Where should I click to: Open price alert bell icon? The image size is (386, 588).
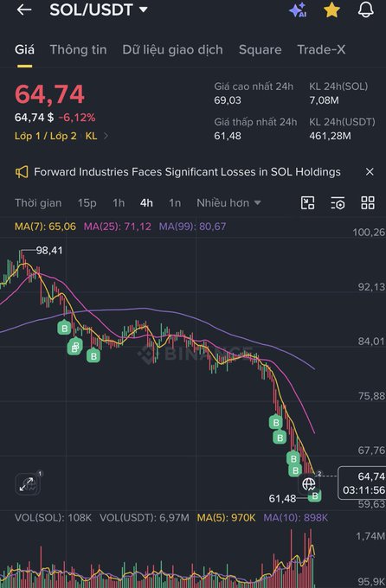(365, 10)
